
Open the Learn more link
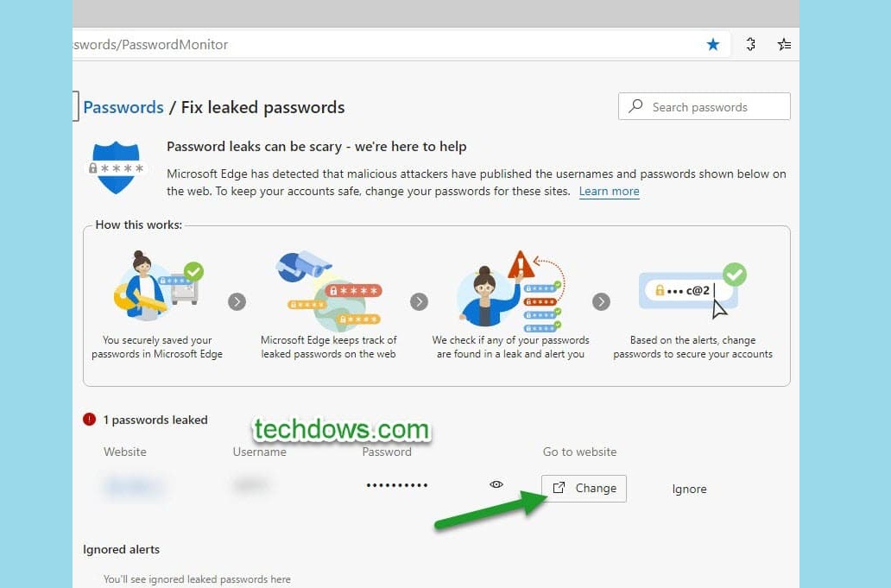coord(609,191)
